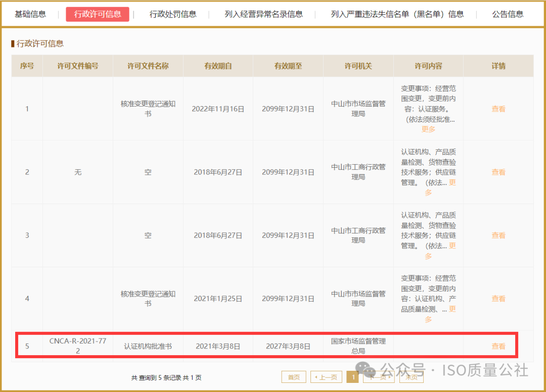546x392 pixels.
Task: Open the 基础信息 tab
Action: 30,14
